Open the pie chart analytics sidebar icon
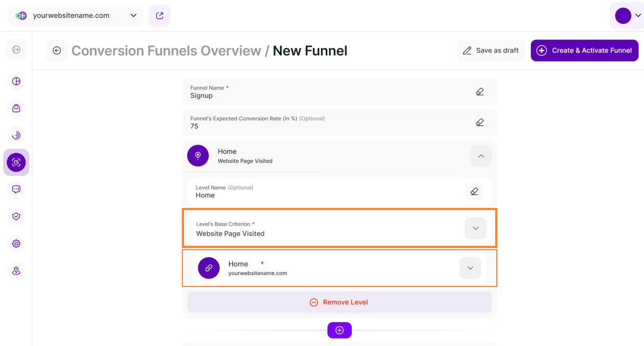 (16, 81)
